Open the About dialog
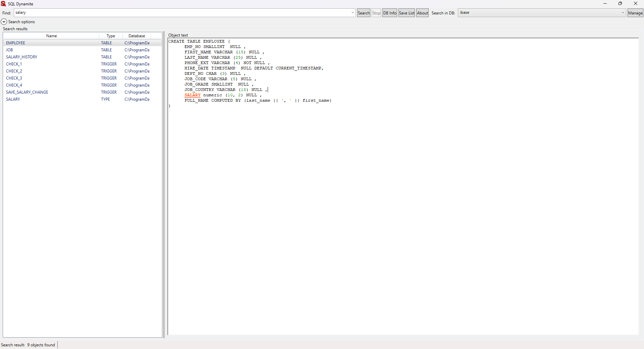This screenshot has height=349, width=644. (422, 13)
